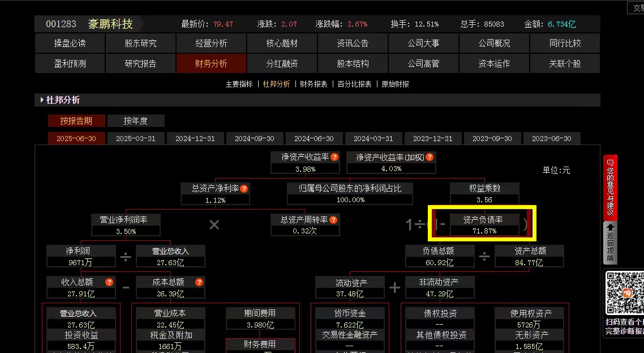
Task: Select the 2024-12-31 period tab
Action: (195, 138)
